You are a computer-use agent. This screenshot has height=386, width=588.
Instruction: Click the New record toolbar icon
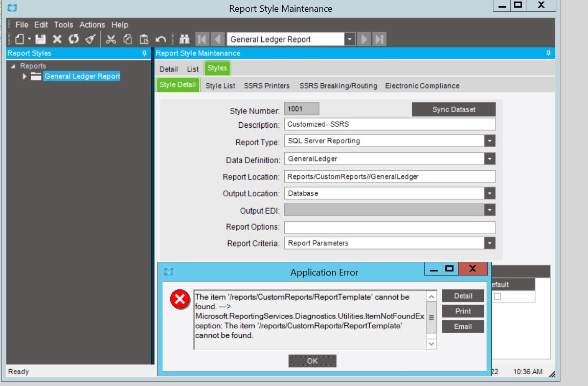(19, 39)
